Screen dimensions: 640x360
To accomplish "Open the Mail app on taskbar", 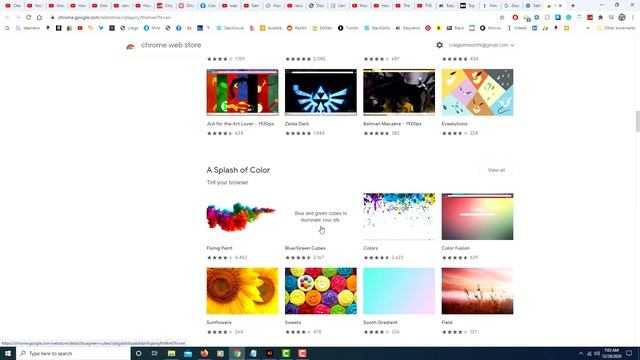I will 188,353.
